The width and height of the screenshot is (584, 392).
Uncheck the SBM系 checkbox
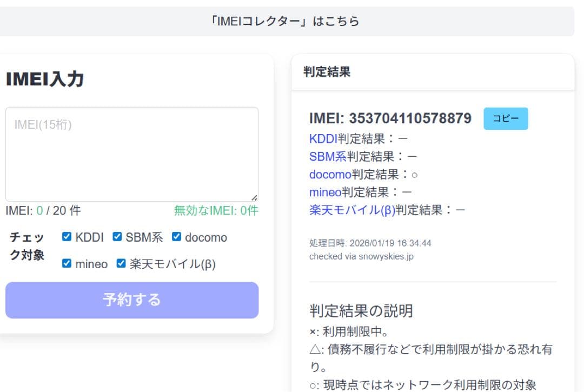click(x=117, y=237)
